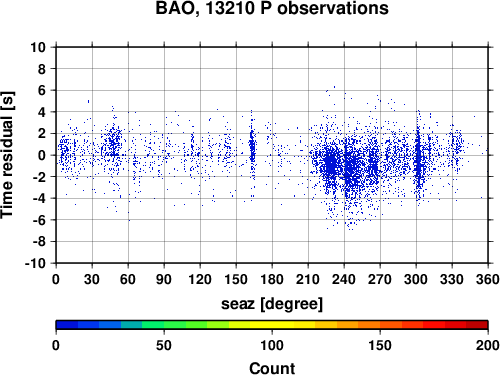Viewport: 500px width, 375px height.
Task: Click the colorbar label "Count"
Action: click(x=272, y=368)
